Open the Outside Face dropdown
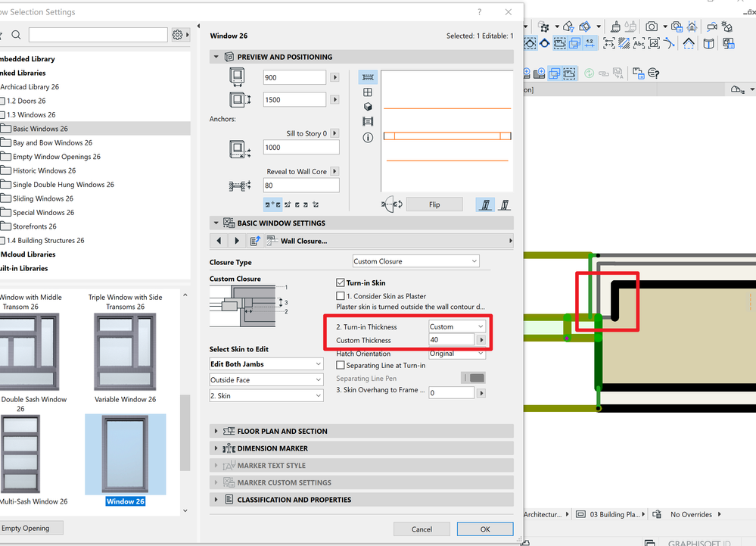The image size is (756, 546). click(266, 380)
